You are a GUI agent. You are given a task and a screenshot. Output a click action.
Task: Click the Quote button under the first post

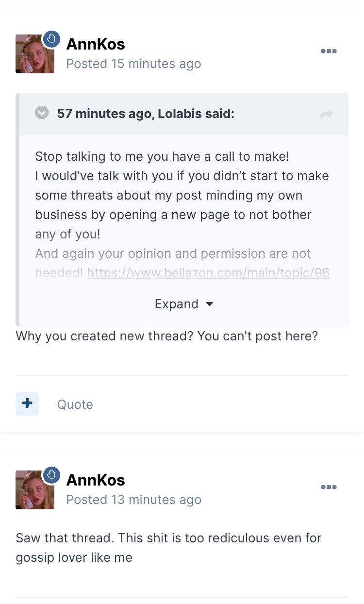pyautogui.click(x=75, y=404)
